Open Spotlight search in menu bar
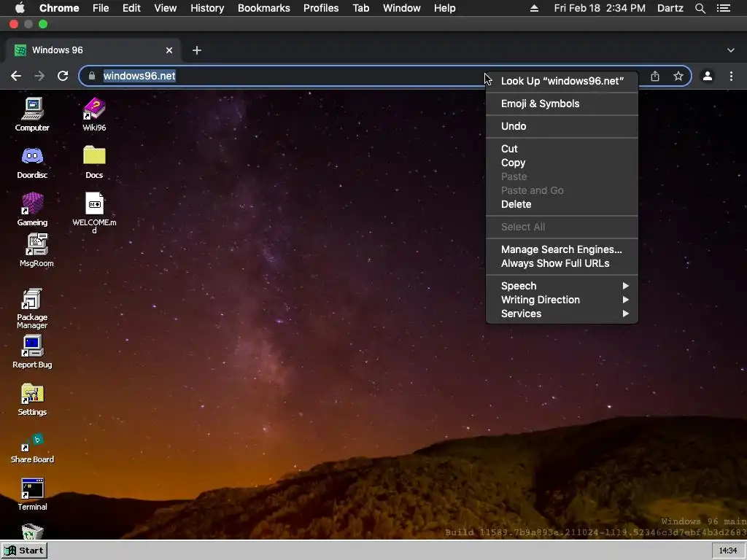The image size is (747, 560). tap(700, 8)
